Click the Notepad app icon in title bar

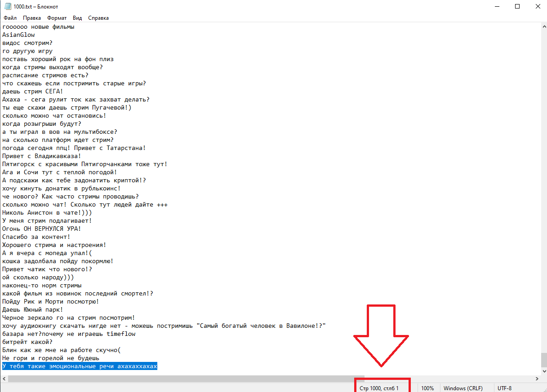[7, 7]
